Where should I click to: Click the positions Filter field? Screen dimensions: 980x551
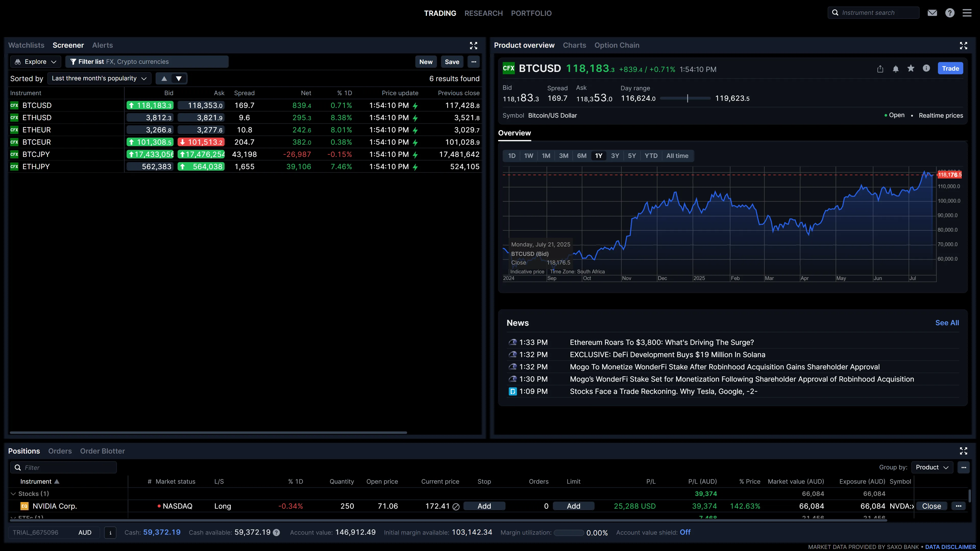click(63, 467)
